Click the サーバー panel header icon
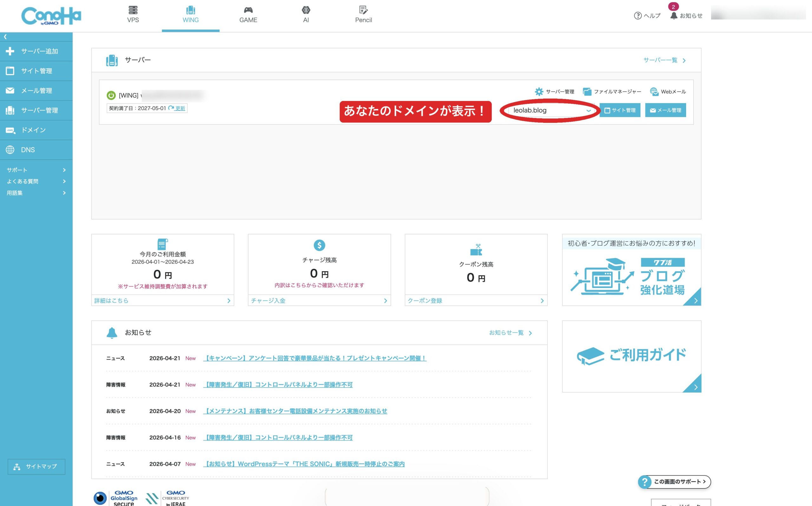 click(x=112, y=60)
